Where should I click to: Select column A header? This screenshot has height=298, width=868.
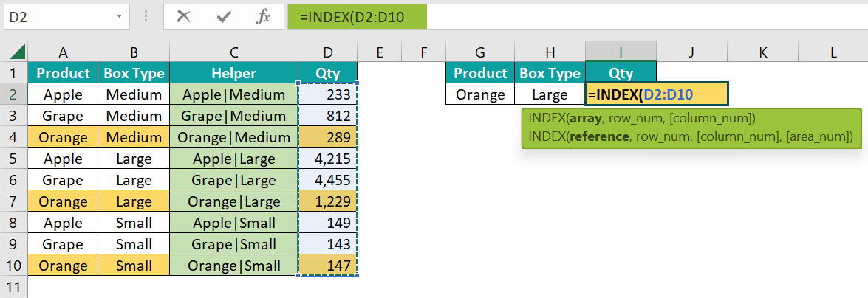tap(63, 52)
